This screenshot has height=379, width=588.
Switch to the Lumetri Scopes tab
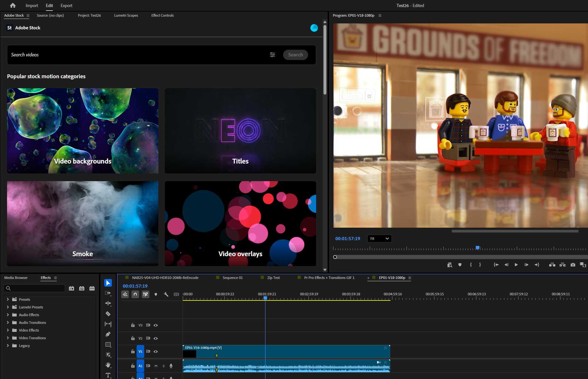tap(126, 15)
